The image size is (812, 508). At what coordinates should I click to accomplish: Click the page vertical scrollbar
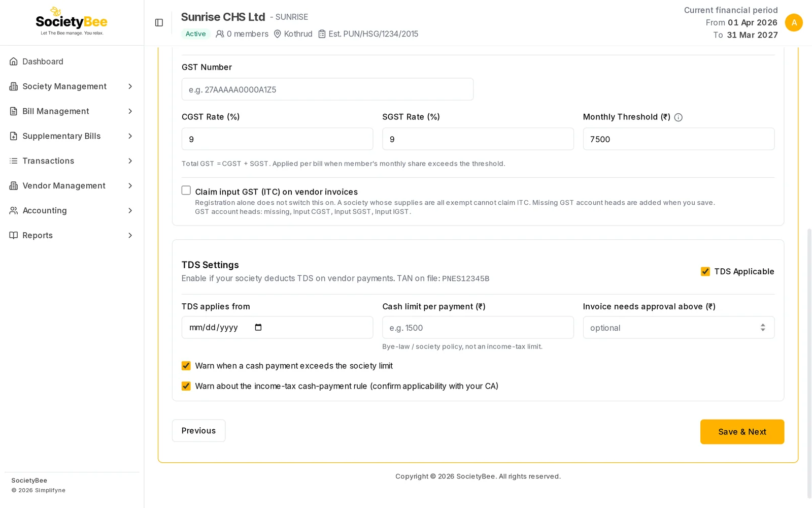[x=809, y=363]
